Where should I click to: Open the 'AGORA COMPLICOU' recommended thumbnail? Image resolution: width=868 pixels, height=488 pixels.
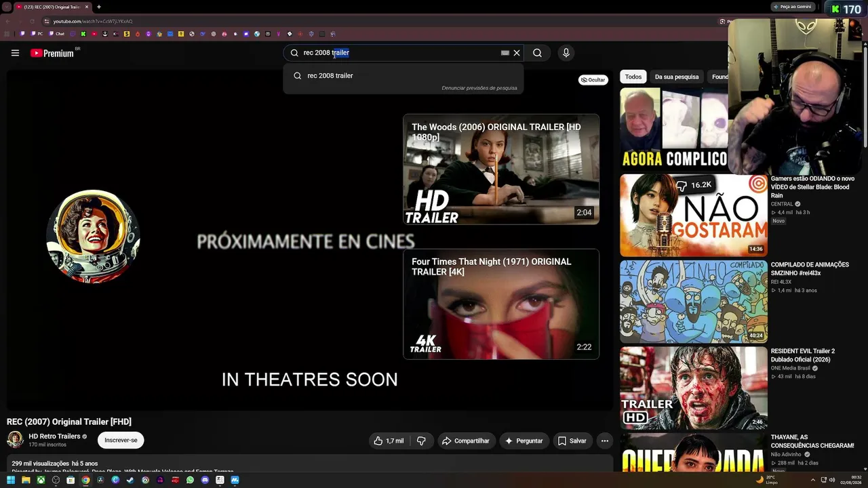click(x=674, y=128)
